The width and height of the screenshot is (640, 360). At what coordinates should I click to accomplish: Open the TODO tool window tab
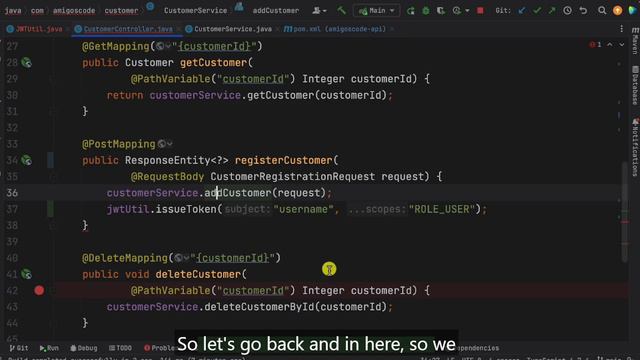pos(120,348)
